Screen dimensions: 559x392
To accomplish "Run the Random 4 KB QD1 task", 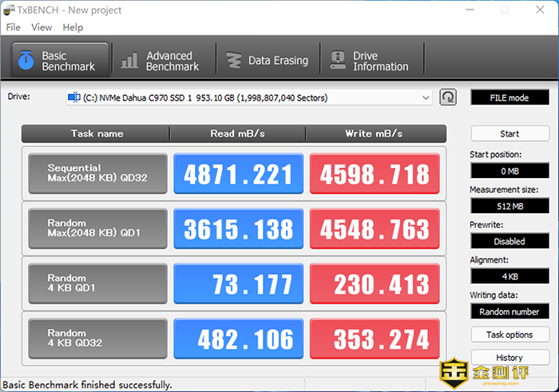I will [97, 283].
